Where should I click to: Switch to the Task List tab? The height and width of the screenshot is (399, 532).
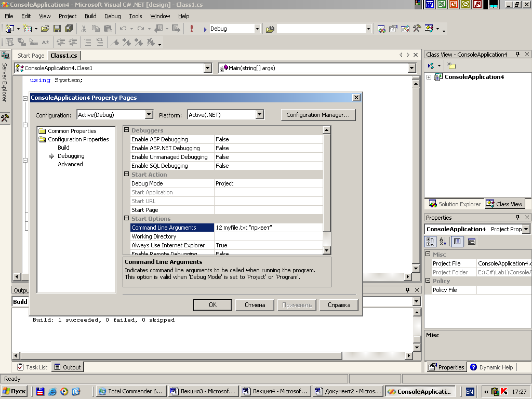[33, 367]
